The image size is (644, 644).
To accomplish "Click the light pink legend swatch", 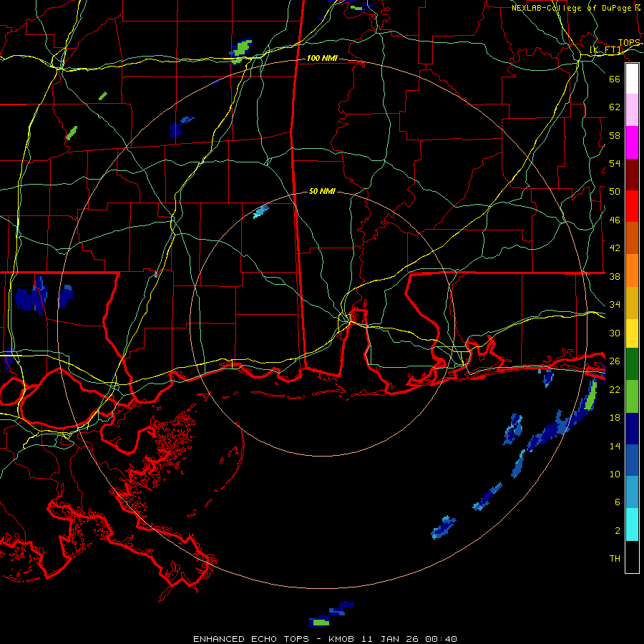I will pos(632,109).
